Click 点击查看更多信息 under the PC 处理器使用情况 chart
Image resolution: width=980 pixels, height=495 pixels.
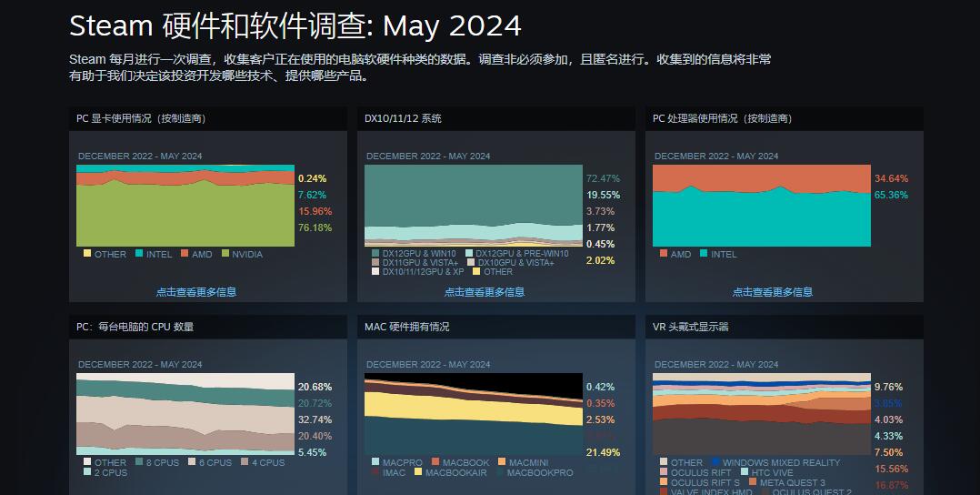tap(772, 292)
